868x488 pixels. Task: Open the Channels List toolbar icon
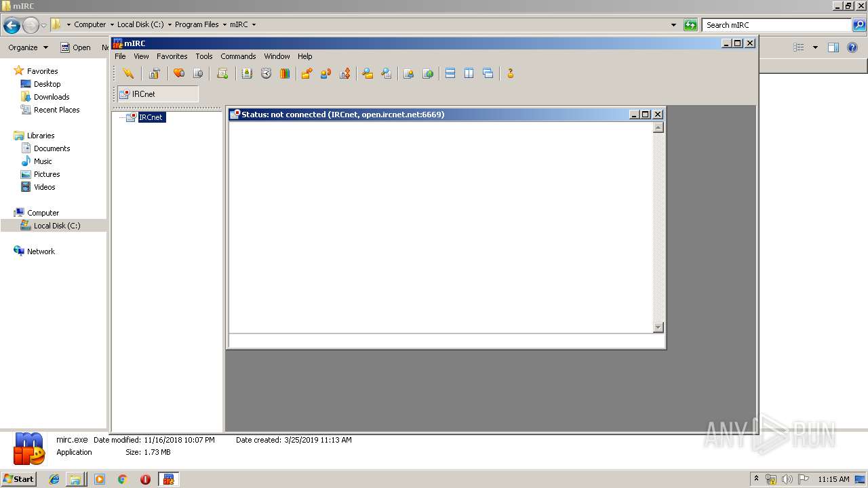pos(198,73)
